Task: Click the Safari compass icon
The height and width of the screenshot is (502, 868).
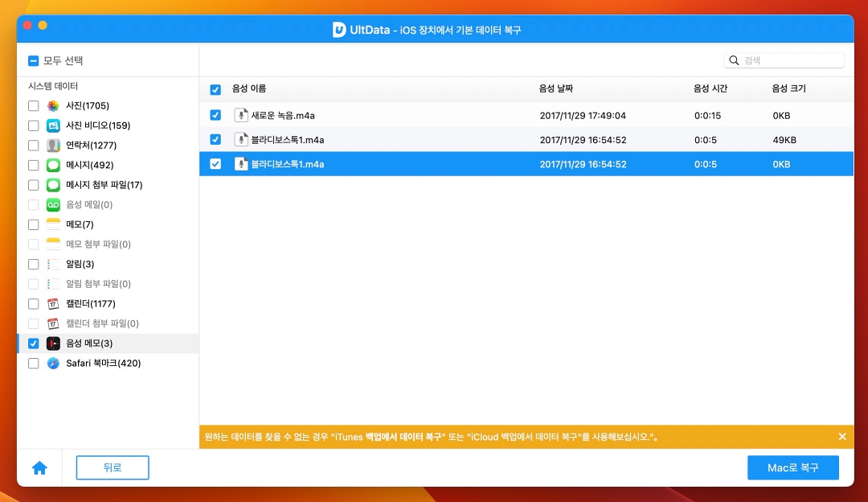Action: click(x=53, y=364)
